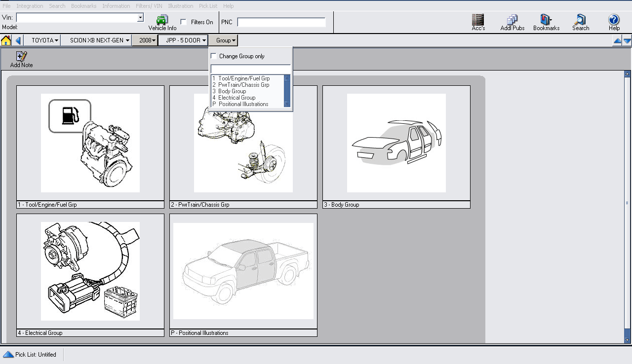The height and width of the screenshot is (364, 632).
Task: Open the Bookmarks toolbar icon
Action: coord(546,20)
